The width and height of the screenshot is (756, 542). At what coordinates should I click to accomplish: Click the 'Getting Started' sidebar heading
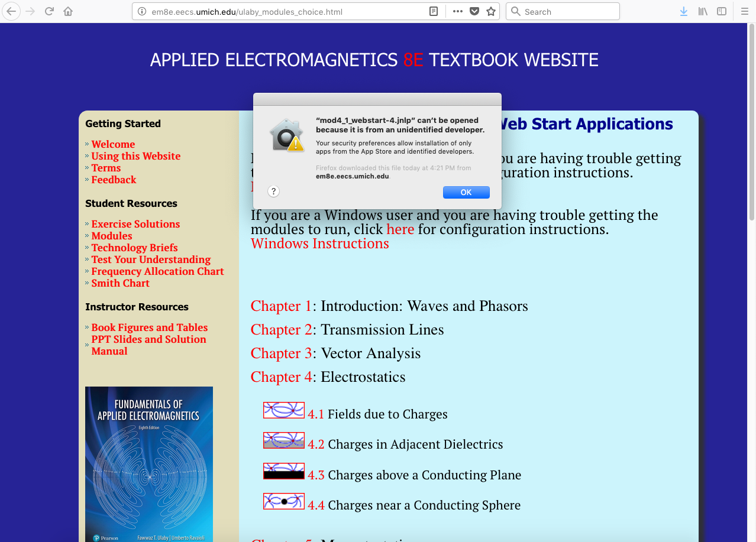(123, 124)
